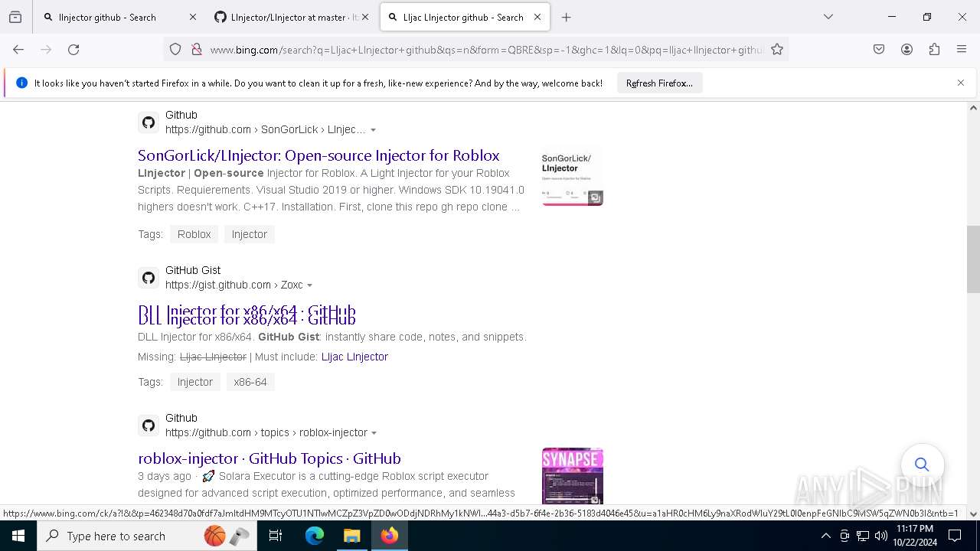Open volume control in system tray
This screenshot has height=551, width=980.
(x=881, y=536)
